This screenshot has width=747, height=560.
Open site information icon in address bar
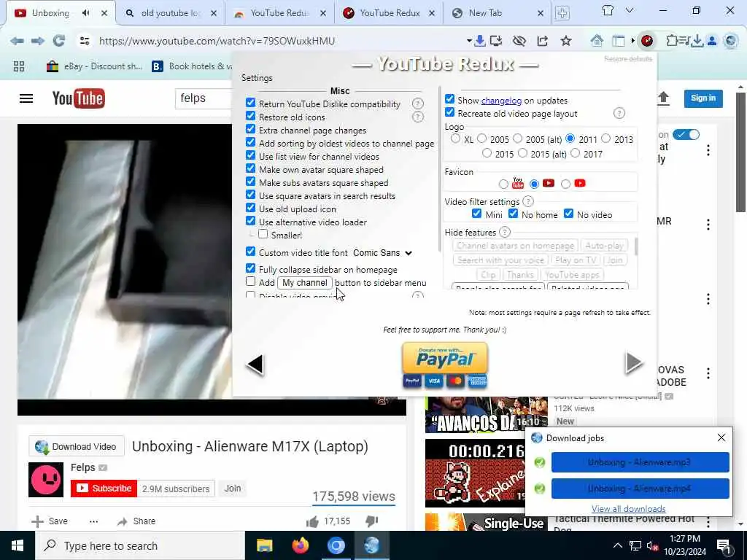(85, 41)
